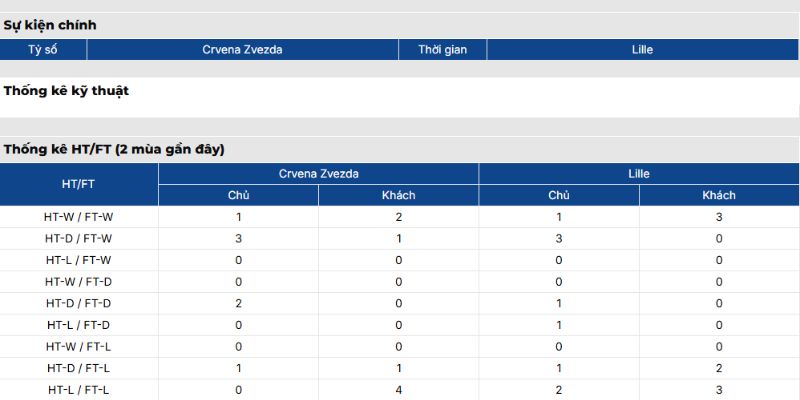
Task: Click "Chủ" sub-header under Lille
Action: click(559, 195)
